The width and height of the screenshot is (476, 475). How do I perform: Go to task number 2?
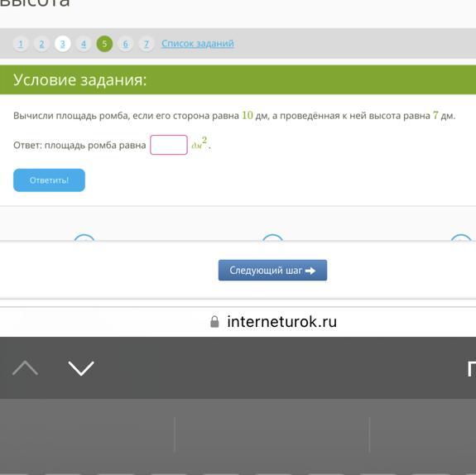[x=41, y=44]
